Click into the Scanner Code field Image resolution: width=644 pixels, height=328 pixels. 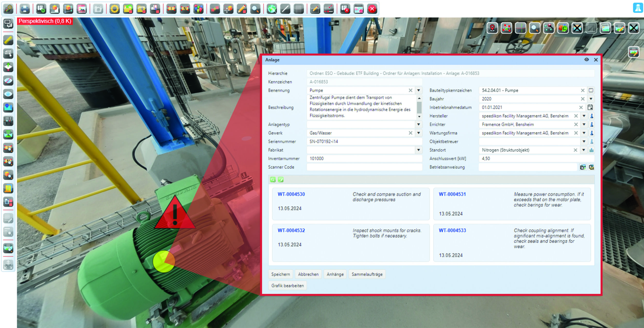tap(364, 167)
